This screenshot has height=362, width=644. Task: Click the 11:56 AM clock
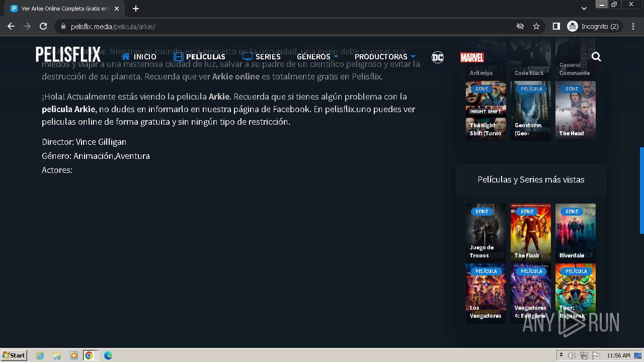coord(618,355)
